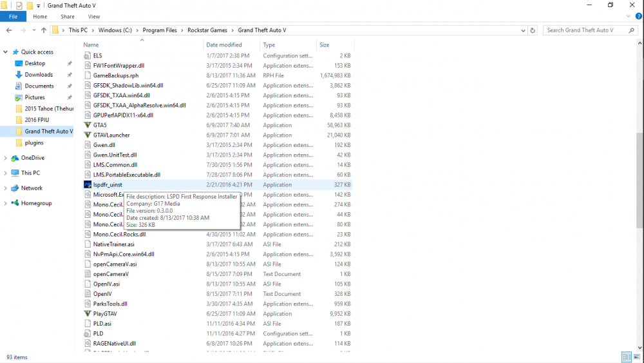Click the NativeTrainer.asi file icon
Viewport: 644px width, 363px height.
[x=88, y=244]
